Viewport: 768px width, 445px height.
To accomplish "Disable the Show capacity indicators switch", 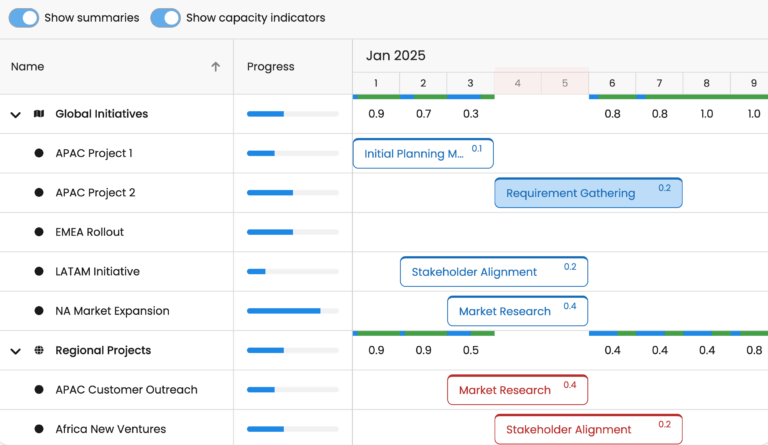I will (x=165, y=18).
